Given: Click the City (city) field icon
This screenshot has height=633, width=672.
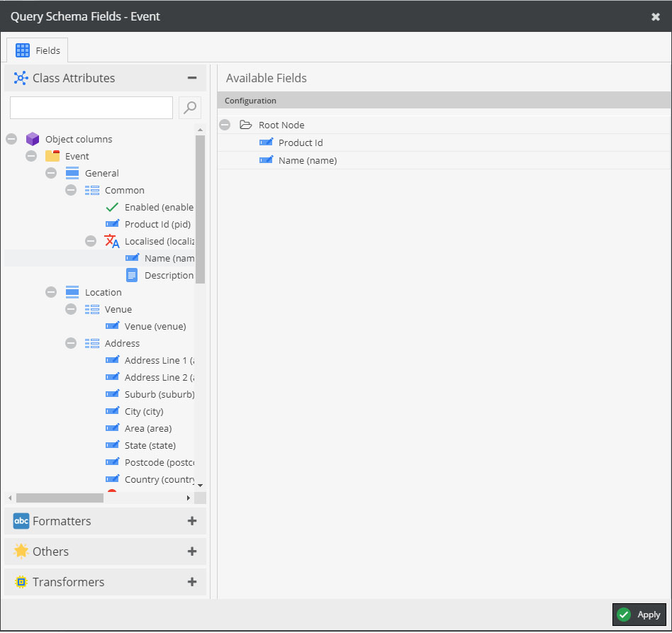Looking at the screenshot, I should coord(112,411).
